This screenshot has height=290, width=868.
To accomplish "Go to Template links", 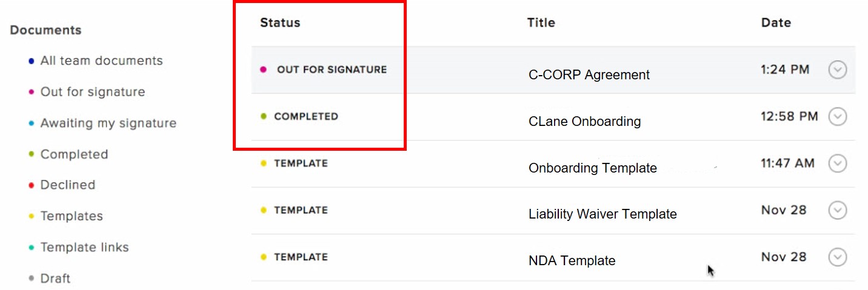I will click(x=84, y=247).
